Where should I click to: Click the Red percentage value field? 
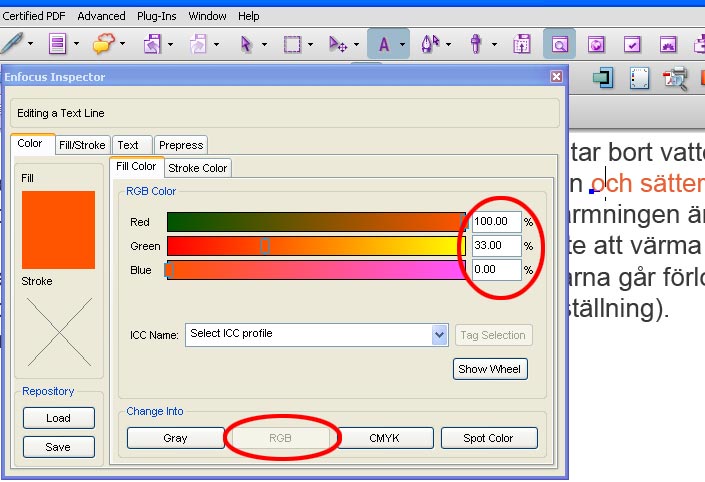tap(496, 221)
